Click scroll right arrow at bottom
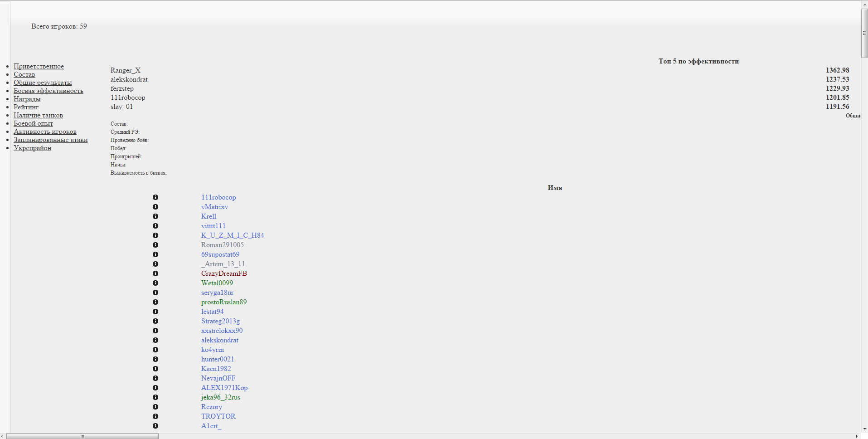The width and height of the screenshot is (868, 439). (x=857, y=436)
